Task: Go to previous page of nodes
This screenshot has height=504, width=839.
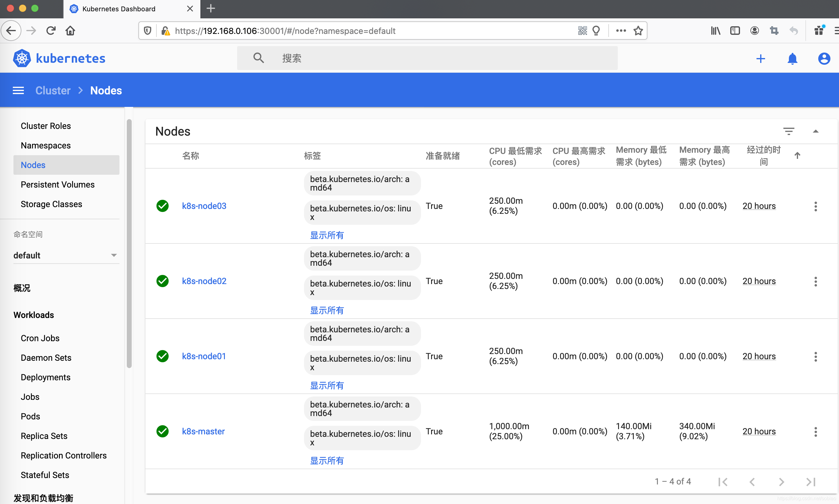Action: [x=752, y=482]
